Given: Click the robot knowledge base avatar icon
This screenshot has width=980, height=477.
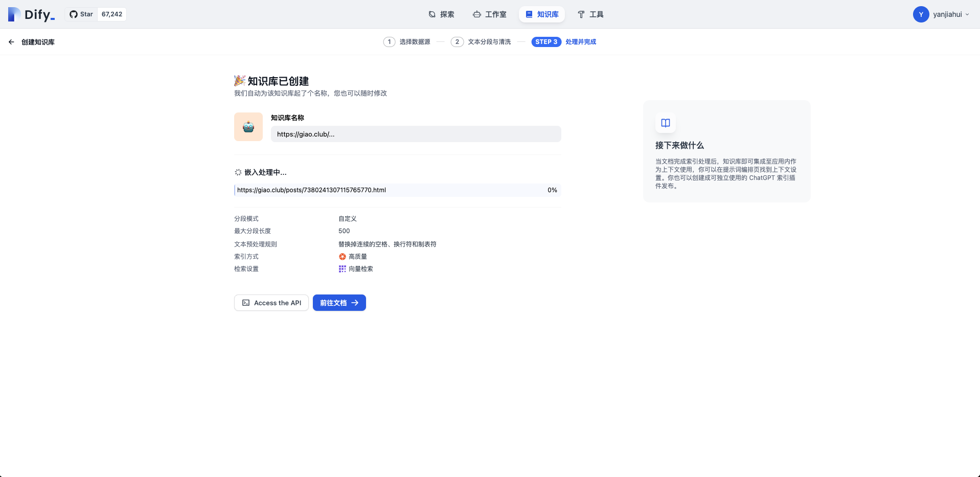Looking at the screenshot, I should point(248,127).
